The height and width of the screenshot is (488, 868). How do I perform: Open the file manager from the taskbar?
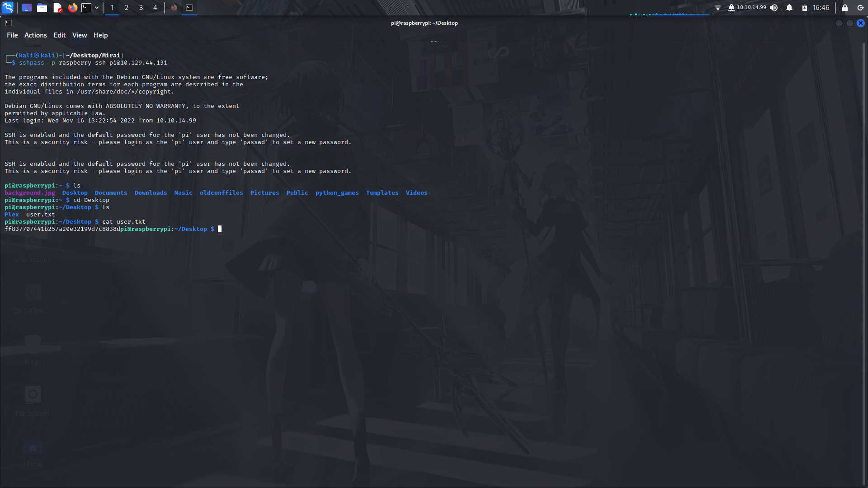[42, 8]
